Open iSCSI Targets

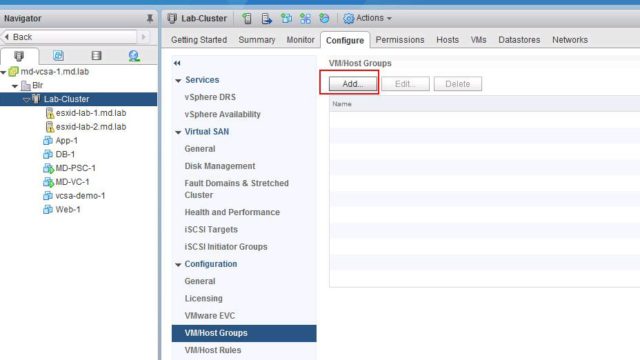(211, 229)
